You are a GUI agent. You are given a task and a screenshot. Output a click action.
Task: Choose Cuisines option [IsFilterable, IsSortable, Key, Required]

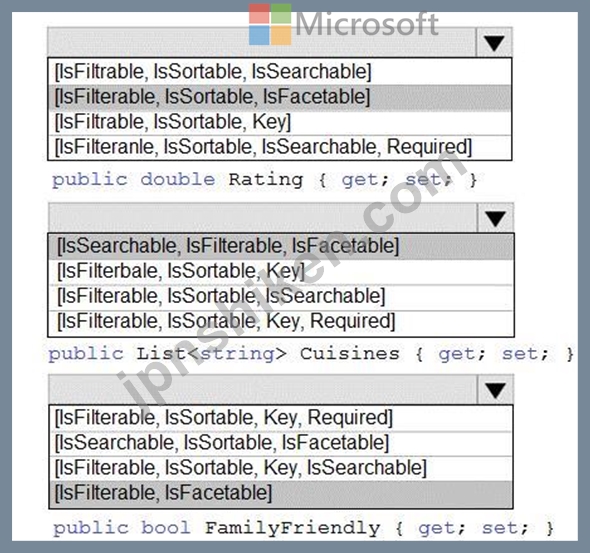click(x=281, y=323)
